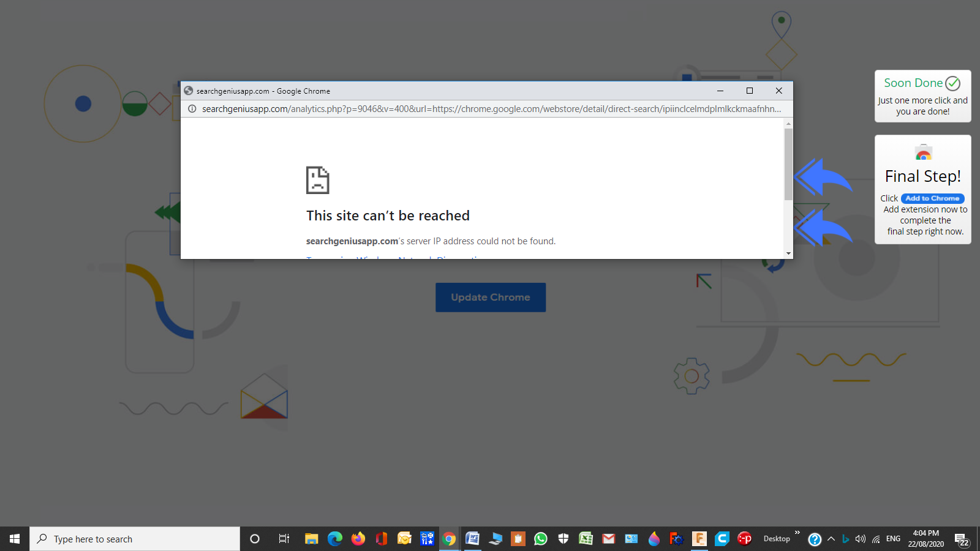Open the colorful droplet app on taskbar
Screen dimensions: 980x551
coord(654,539)
